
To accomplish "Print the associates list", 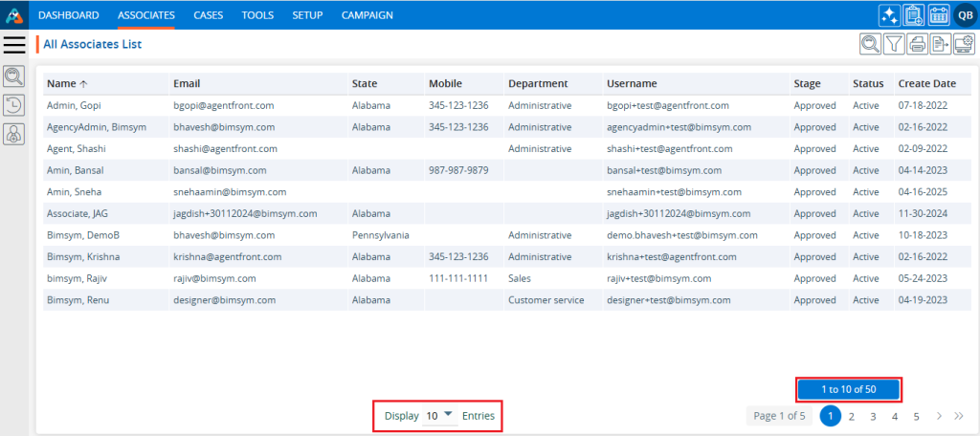I will tap(918, 43).
